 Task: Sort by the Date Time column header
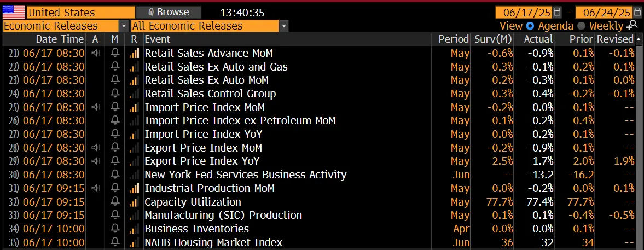point(60,39)
